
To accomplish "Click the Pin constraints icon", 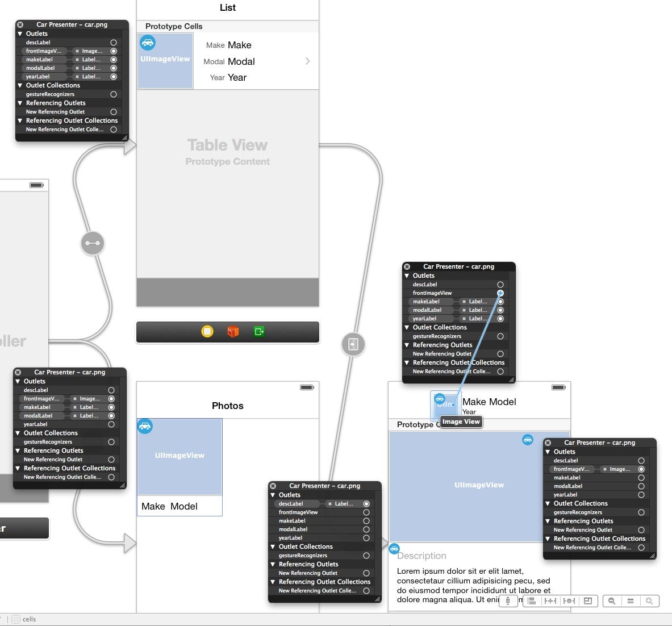I will [x=550, y=600].
